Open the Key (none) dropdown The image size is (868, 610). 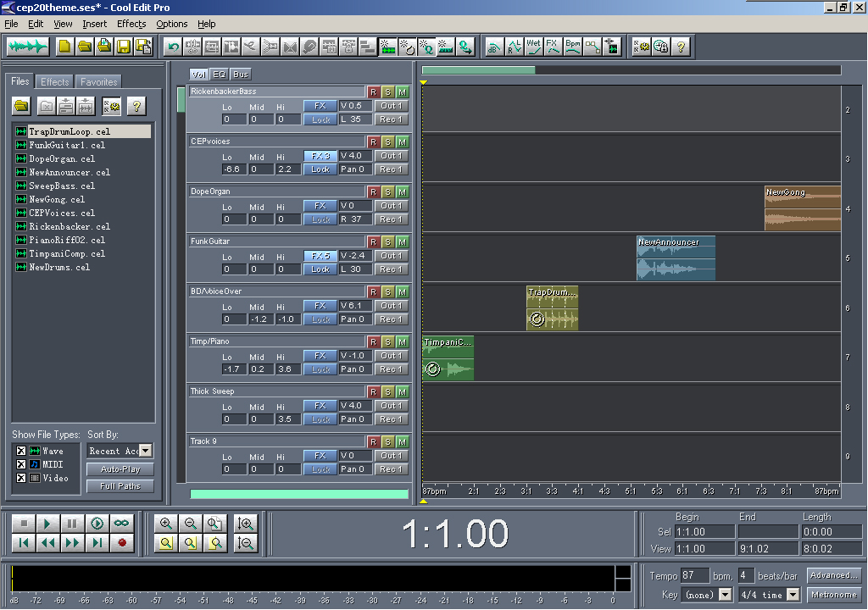click(x=726, y=595)
